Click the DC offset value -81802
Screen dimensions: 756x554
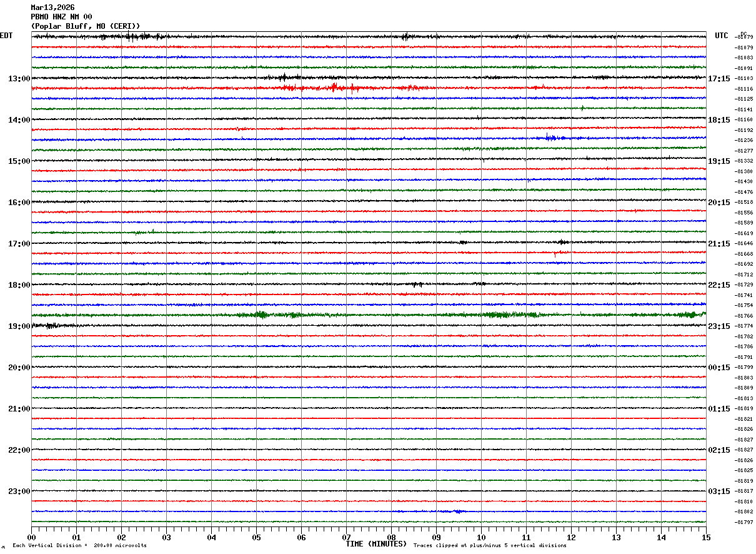pyautogui.click(x=744, y=512)
